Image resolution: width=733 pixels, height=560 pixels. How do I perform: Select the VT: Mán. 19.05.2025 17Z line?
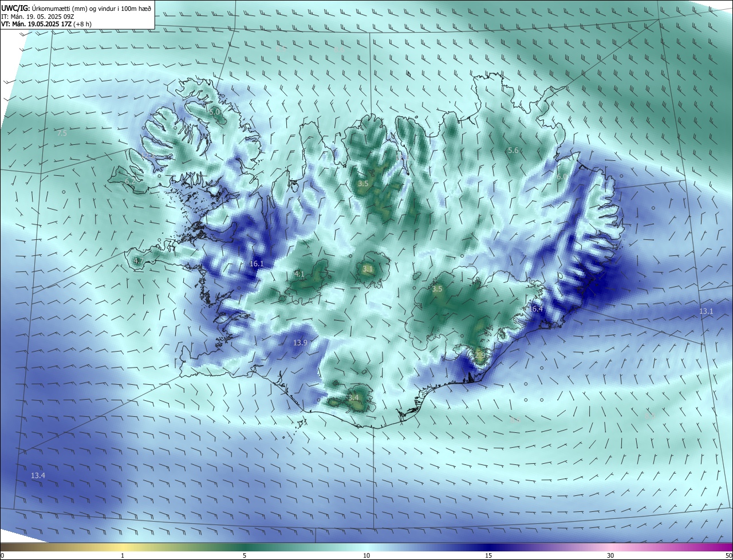point(46,24)
